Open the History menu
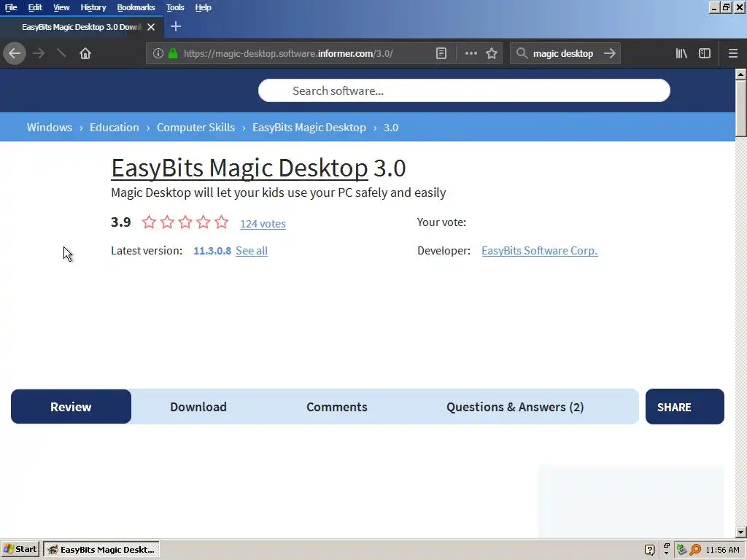 point(93,7)
